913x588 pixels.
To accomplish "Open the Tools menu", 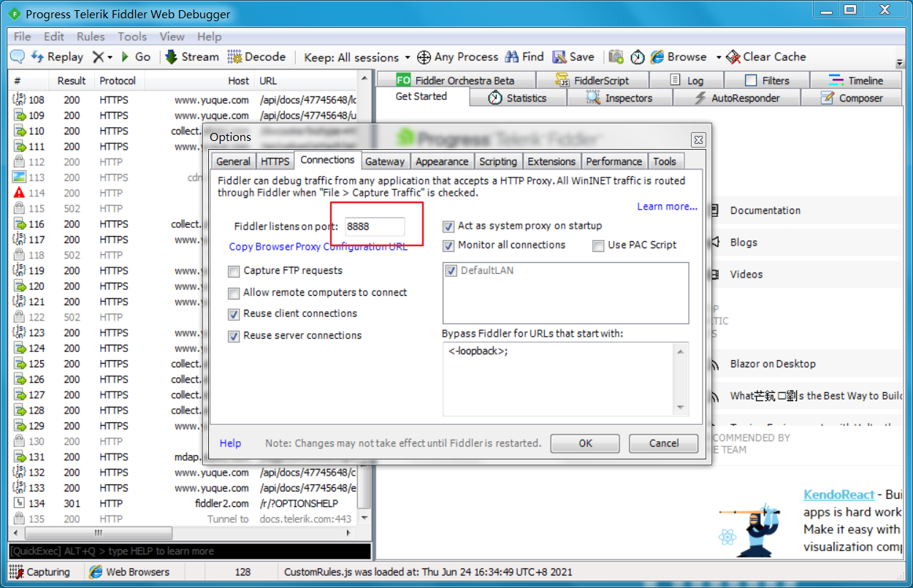I will click(x=132, y=37).
